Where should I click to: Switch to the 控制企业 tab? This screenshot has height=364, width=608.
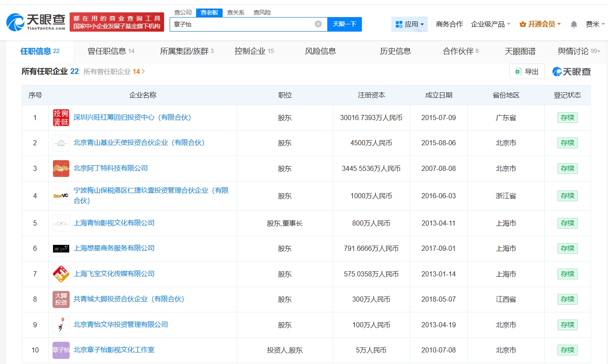(254, 51)
